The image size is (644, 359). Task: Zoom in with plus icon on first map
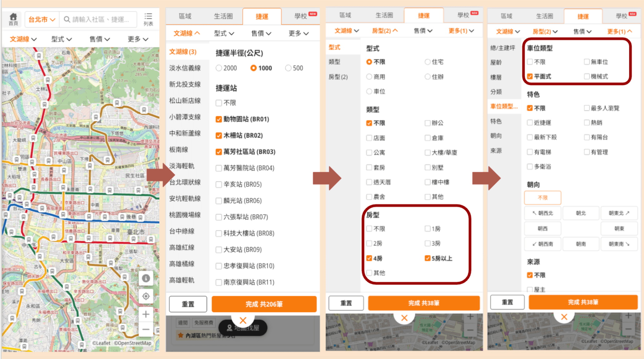click(x=146, y=314)
